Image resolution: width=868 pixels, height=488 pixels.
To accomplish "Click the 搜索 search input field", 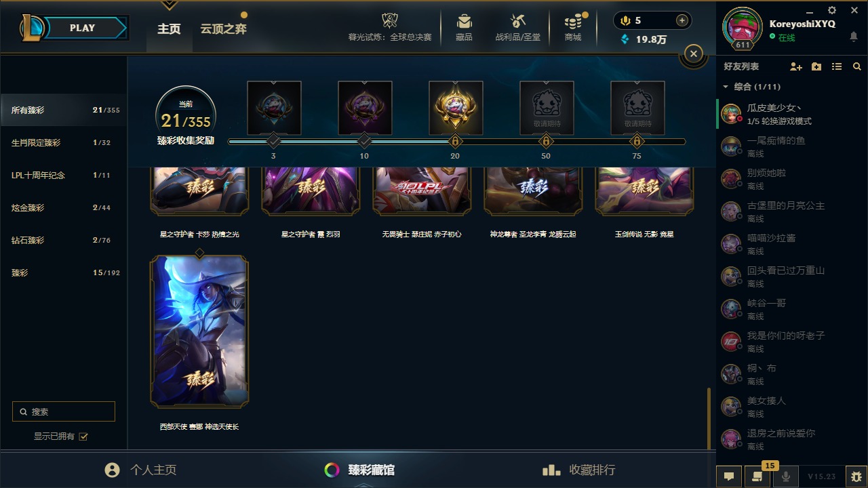I will tap(64, 411).
